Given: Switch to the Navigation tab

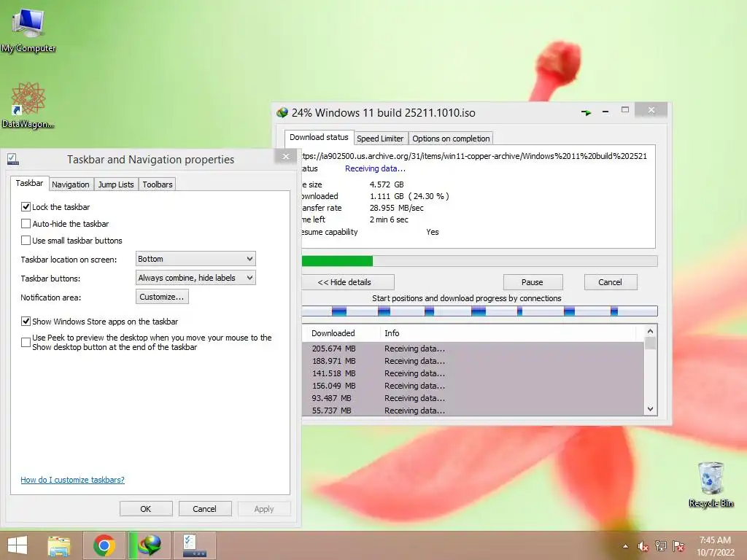Looking at the screenshot, I should (x=71, y=184).
